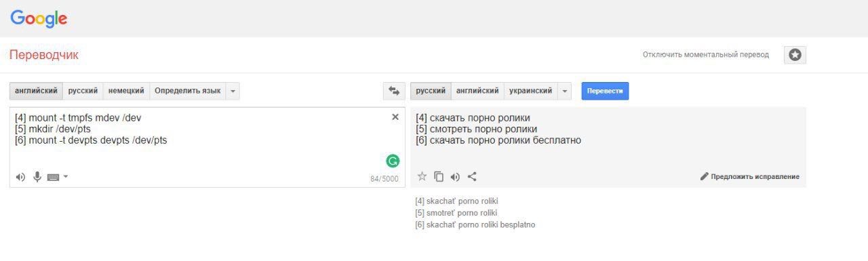Screen dimensions: 868x261
Task: Choose Определить язык option
Action: (187, 91)
